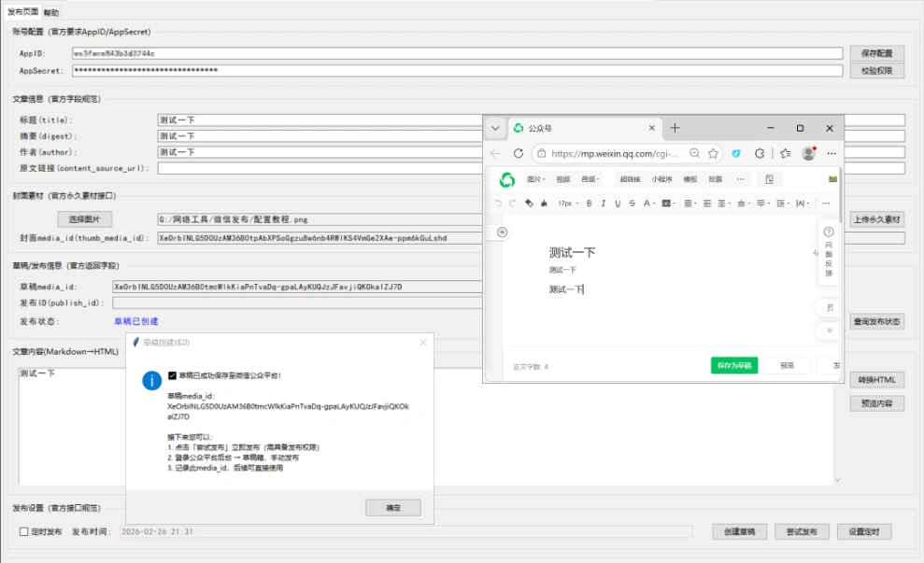Click the AppID input field

(456, 53)
